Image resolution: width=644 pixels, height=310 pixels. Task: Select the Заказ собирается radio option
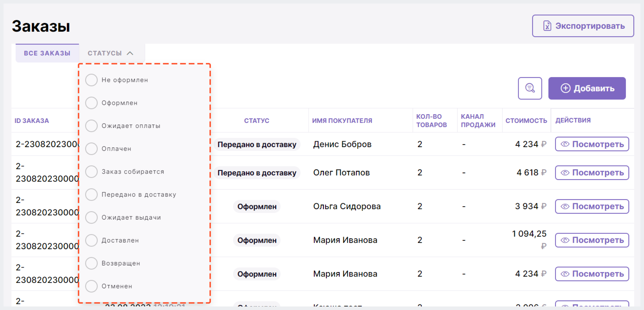[91, 172]
